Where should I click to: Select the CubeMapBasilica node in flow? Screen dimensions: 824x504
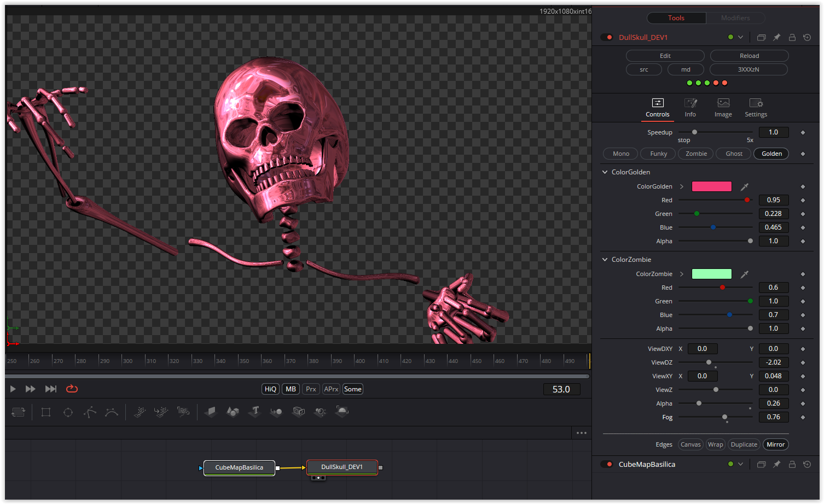click(x=239, y=467)
